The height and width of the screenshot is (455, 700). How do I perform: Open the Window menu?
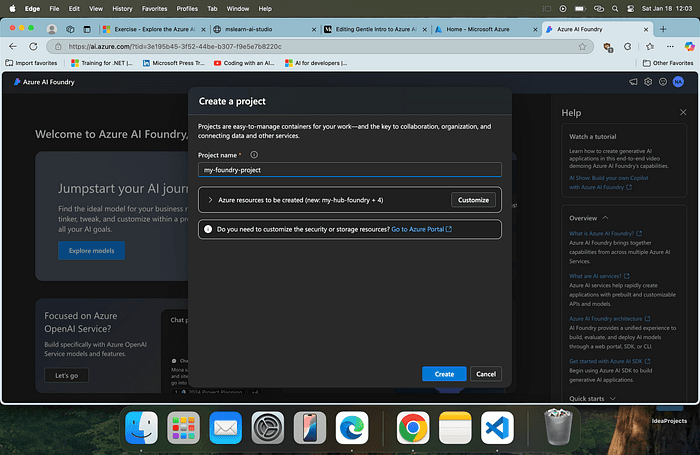coord(238,8)
